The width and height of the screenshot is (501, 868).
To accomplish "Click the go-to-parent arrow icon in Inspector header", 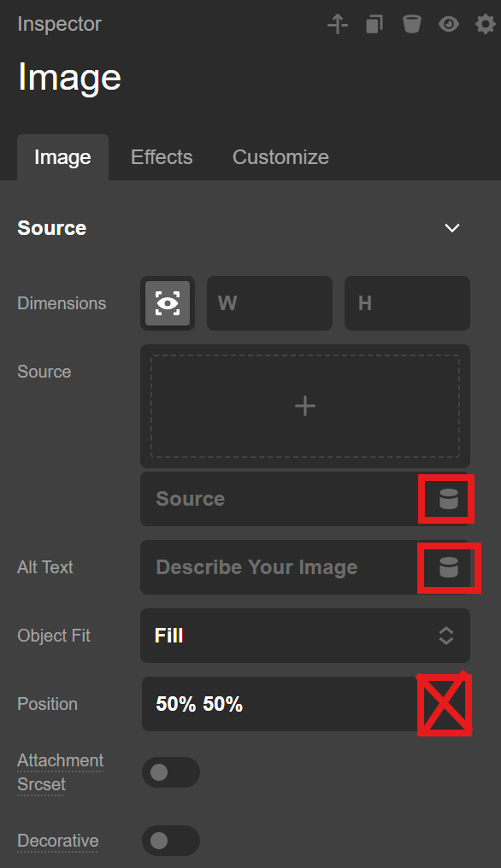I will pyautogui.click(x=338, y=25).
